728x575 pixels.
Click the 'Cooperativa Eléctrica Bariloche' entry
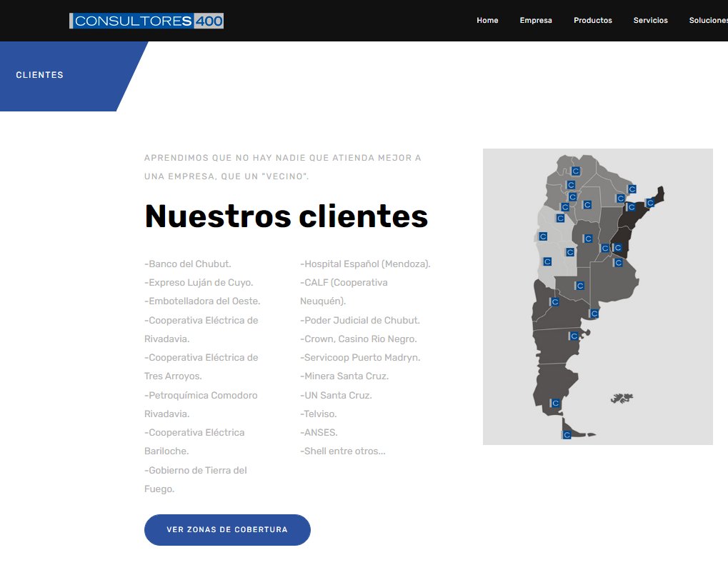coord(194,441)
